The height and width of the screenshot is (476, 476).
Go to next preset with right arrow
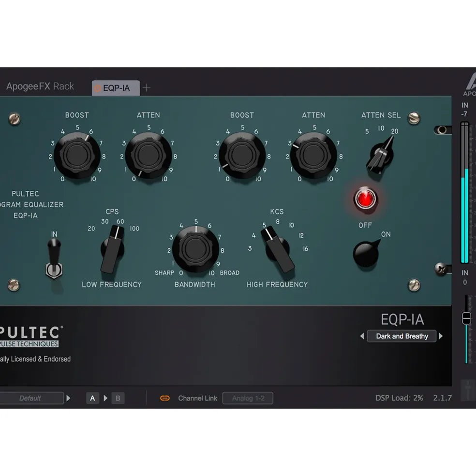point(441,336)
